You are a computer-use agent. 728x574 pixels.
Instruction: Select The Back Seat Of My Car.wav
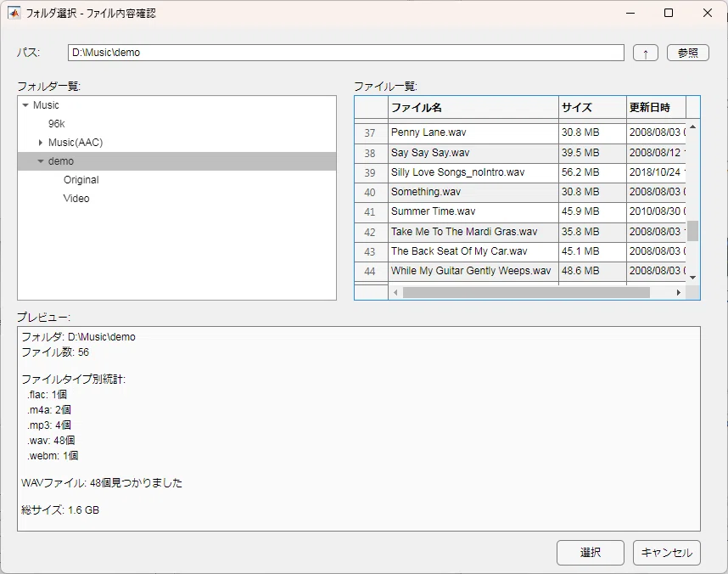pos(473,251)
